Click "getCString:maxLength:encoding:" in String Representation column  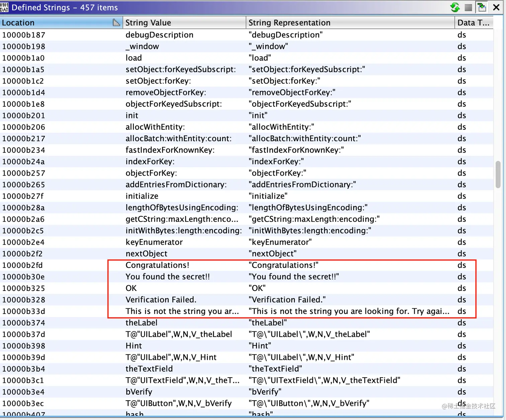click(x=314, y=219)
